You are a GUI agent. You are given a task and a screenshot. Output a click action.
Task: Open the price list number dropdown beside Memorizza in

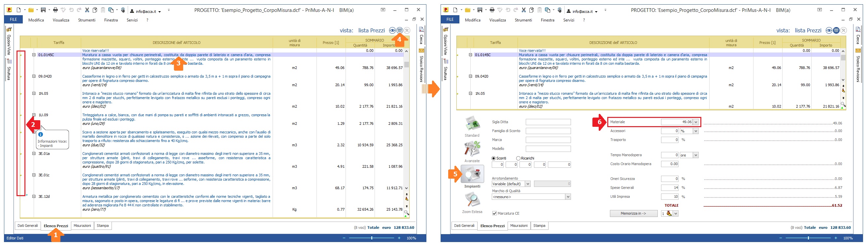click(x=676, y=214)
